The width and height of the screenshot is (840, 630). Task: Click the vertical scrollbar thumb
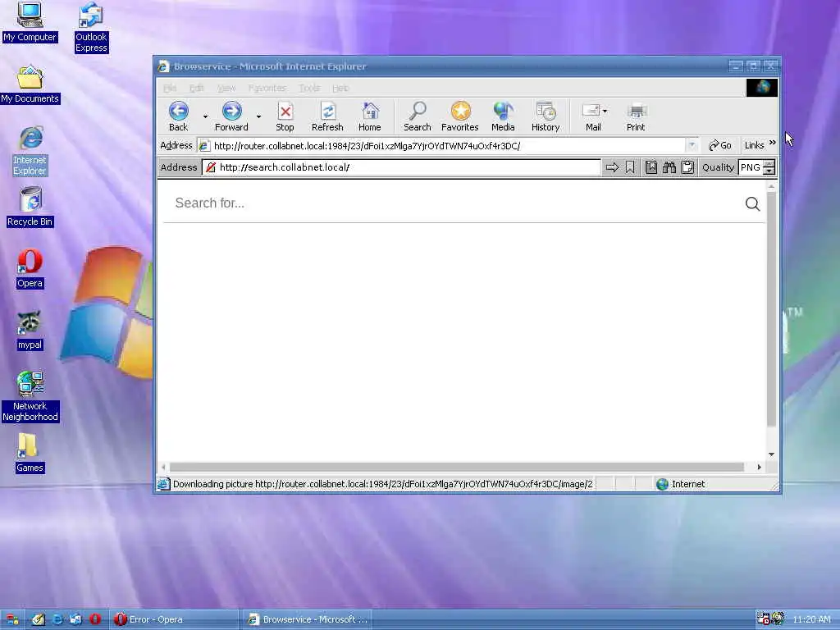click(771, 309)
